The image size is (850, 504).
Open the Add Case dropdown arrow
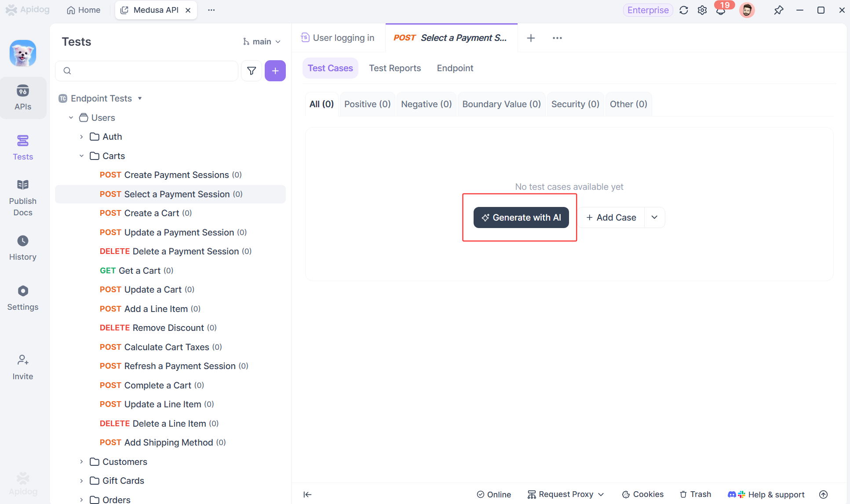tap(654, 217)
